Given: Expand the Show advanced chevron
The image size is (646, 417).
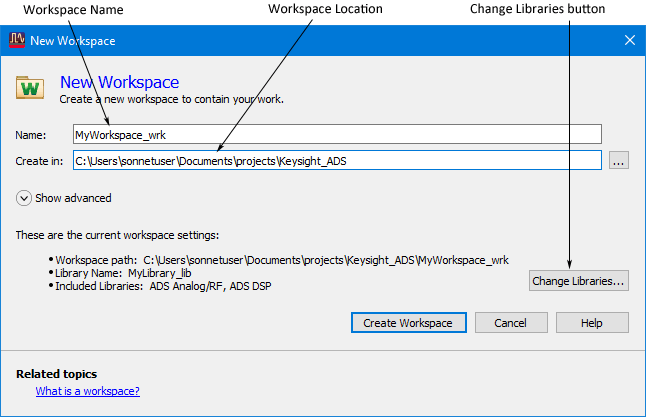Looking at the screenshot, I should [23, 198].
